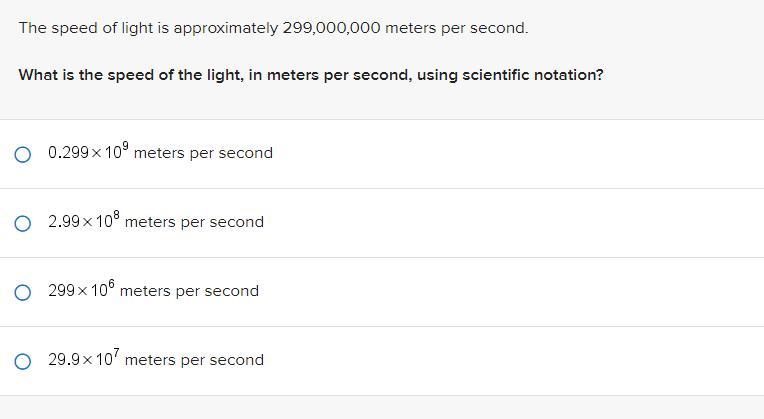
Task: Click "meters per second" in the third option
Action: [x=189, y=291]
